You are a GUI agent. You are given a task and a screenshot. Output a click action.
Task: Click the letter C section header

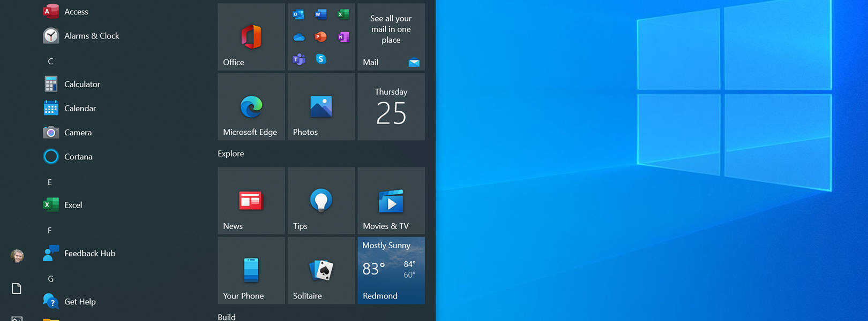pos(50,62)
